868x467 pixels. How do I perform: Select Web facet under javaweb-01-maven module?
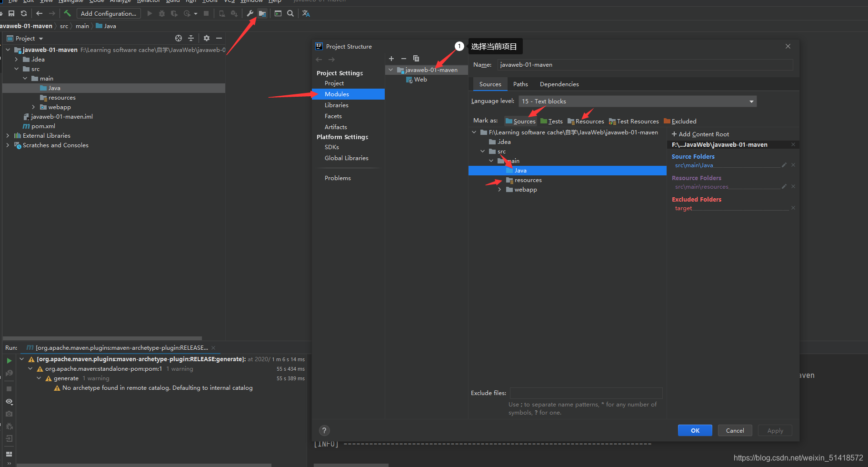[417, 80]
